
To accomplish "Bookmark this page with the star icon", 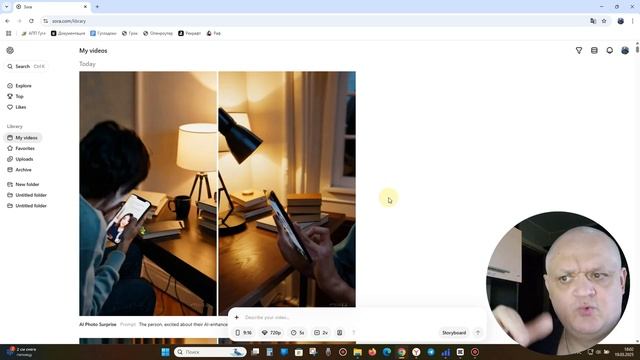I will [x=604, y=21].
